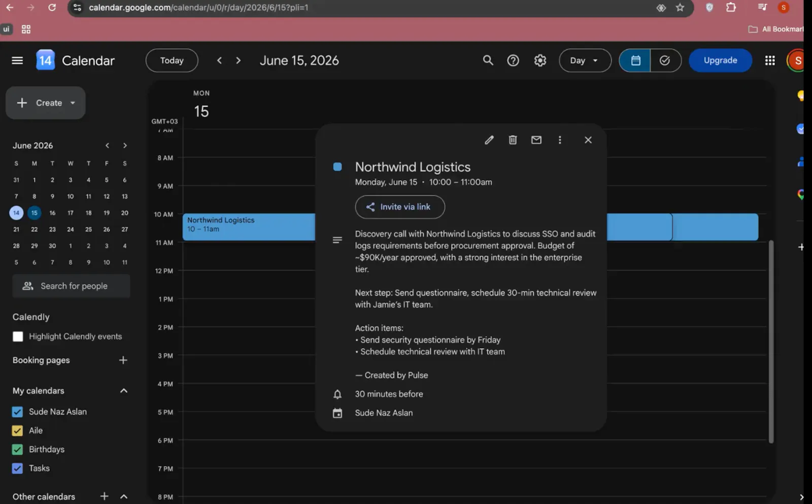Select June 14 in mini calendar
This screenshot has height=504, width=812.
16,213
